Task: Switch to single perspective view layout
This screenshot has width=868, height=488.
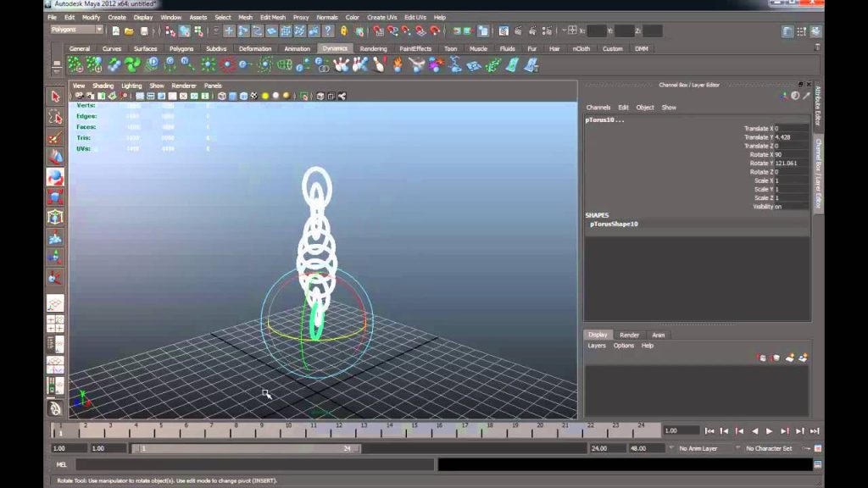Action: [55, 303]
